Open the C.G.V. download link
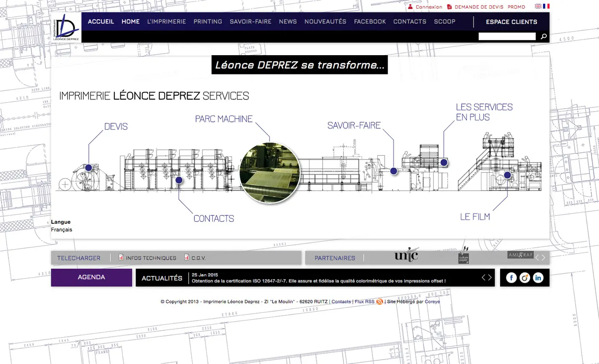 pyautogui.click(x=199, y=258)
